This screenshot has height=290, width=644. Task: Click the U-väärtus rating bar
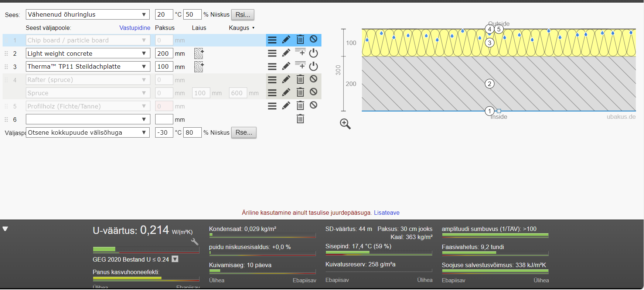click(146, 249)
